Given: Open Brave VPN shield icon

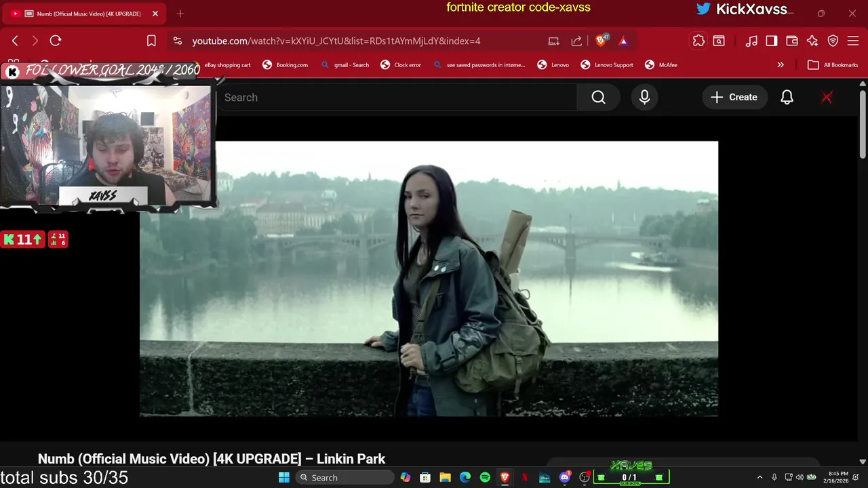Looking at the screenshot, I should click(833, 41).
